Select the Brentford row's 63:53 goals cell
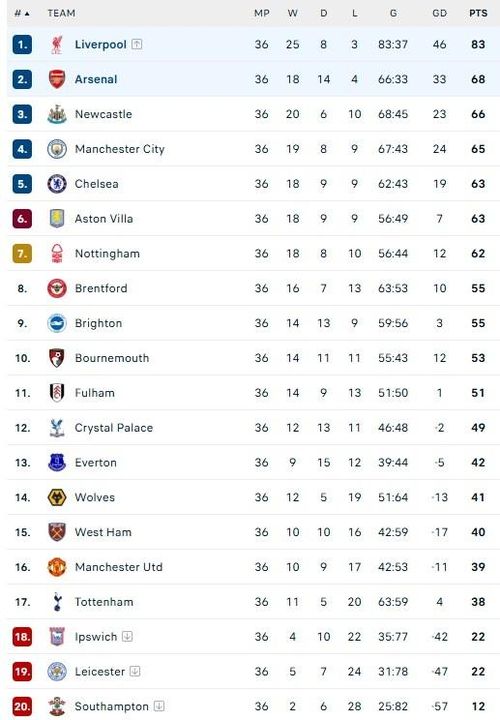Screen dimensions: 500x720 point(393,288)
